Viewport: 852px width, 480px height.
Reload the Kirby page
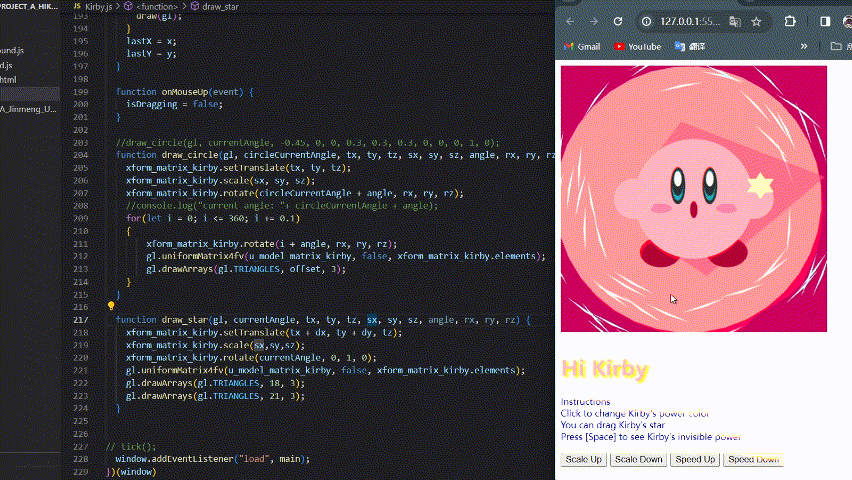pyautogui.click(x=618, y=22)
